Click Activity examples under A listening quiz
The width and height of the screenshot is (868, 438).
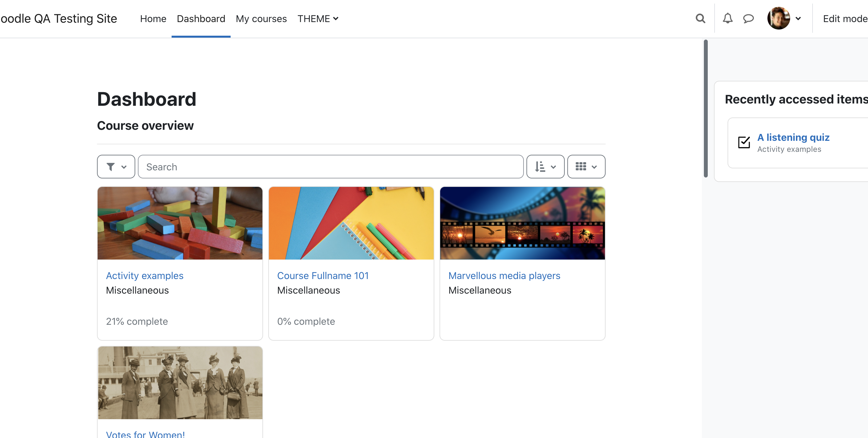(789, 149)
